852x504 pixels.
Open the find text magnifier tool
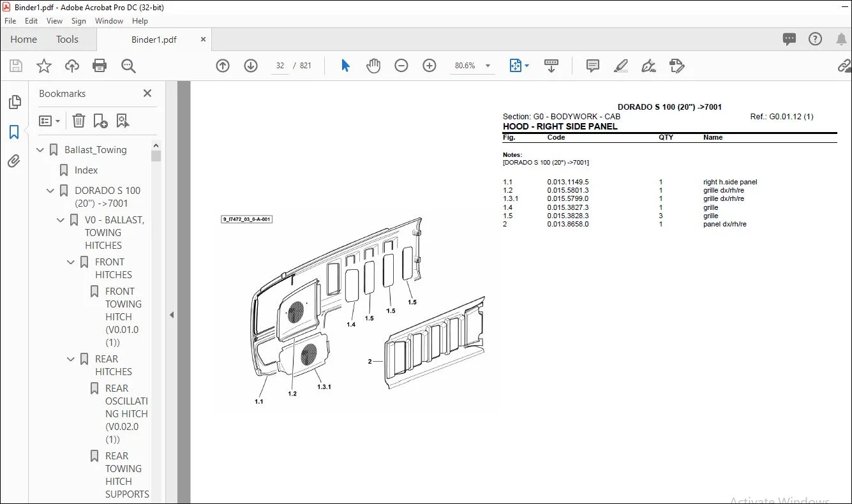click(x=128, y=66)
